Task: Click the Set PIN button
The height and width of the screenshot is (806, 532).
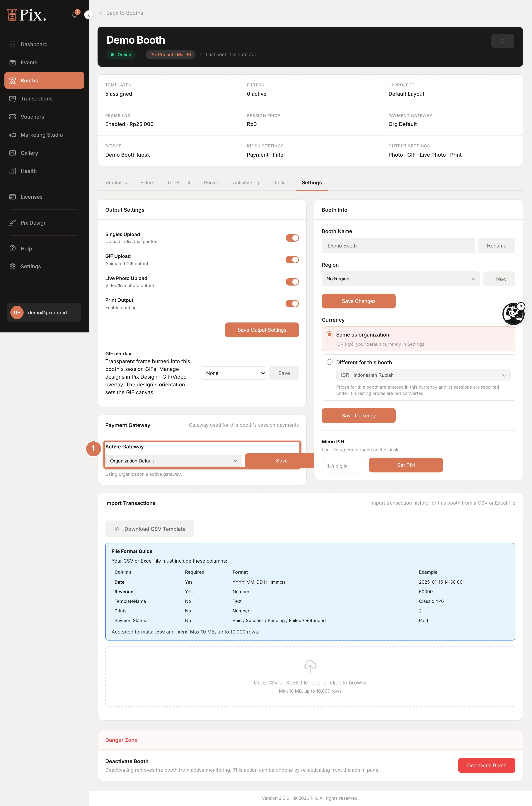Action: pos(406,465)
